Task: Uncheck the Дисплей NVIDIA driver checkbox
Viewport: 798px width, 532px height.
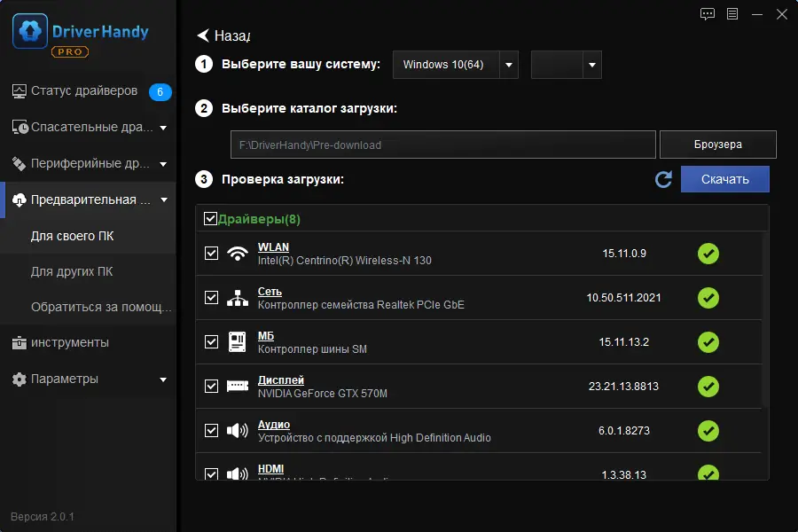Action: tap(211, 387)
